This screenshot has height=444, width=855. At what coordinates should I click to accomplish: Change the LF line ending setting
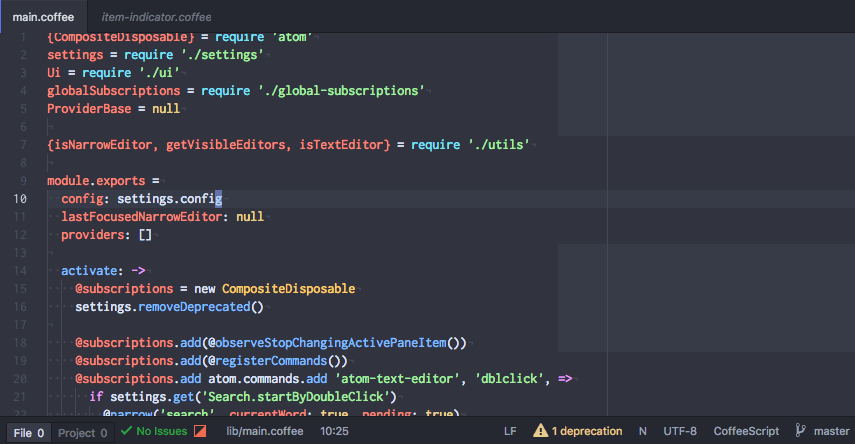(x=510, y=431)
